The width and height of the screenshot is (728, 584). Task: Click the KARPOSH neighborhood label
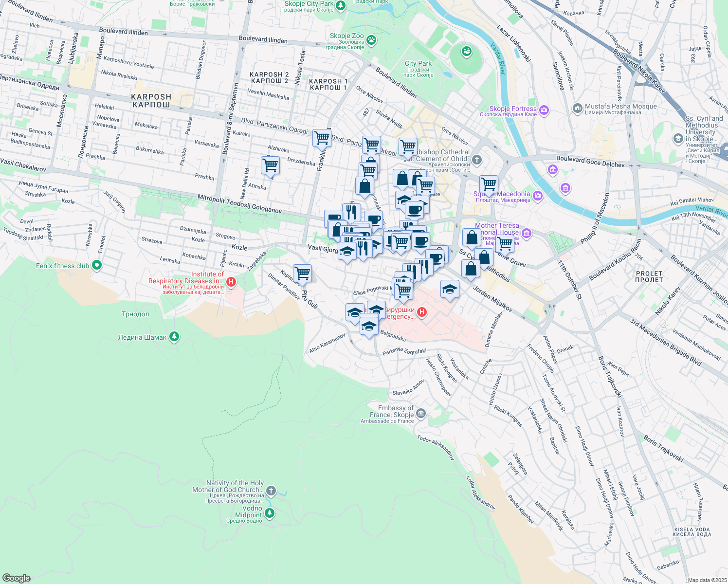[x=151, y=101]
